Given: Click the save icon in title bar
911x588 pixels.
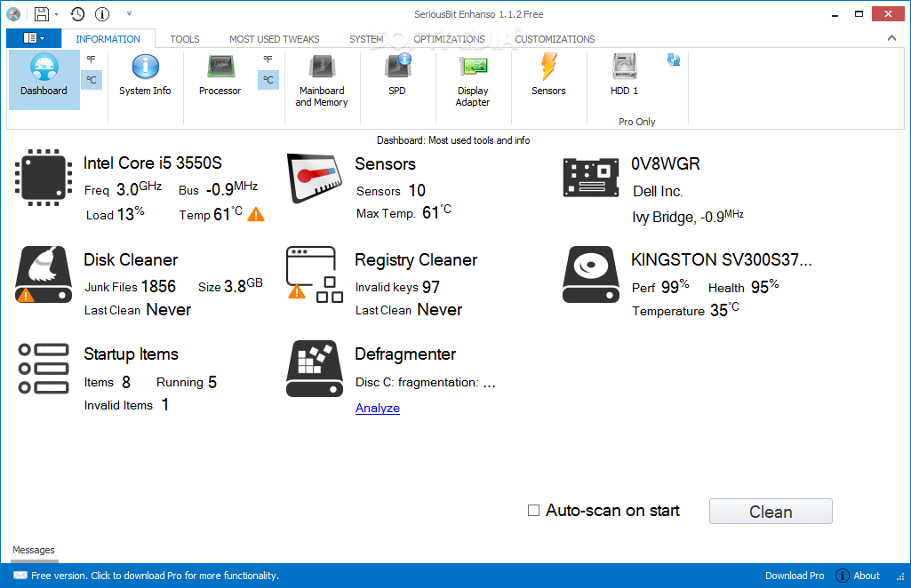Looking at the screenshot, I should pos(42,14).
